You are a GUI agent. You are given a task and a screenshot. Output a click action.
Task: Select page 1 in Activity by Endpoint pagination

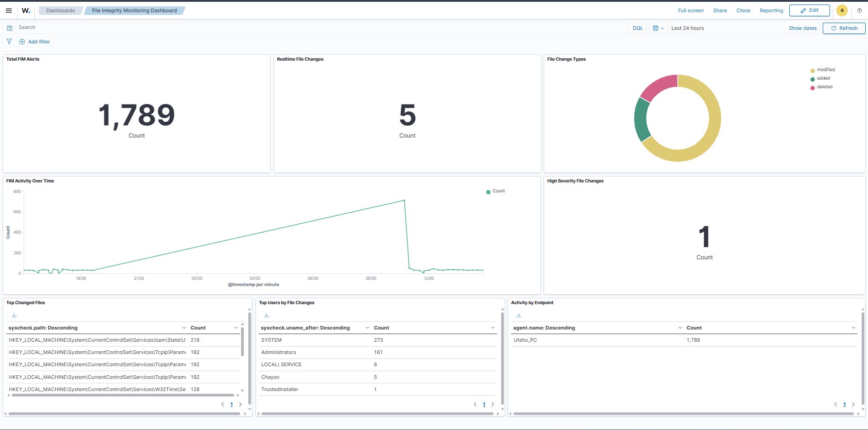(844, 405)
